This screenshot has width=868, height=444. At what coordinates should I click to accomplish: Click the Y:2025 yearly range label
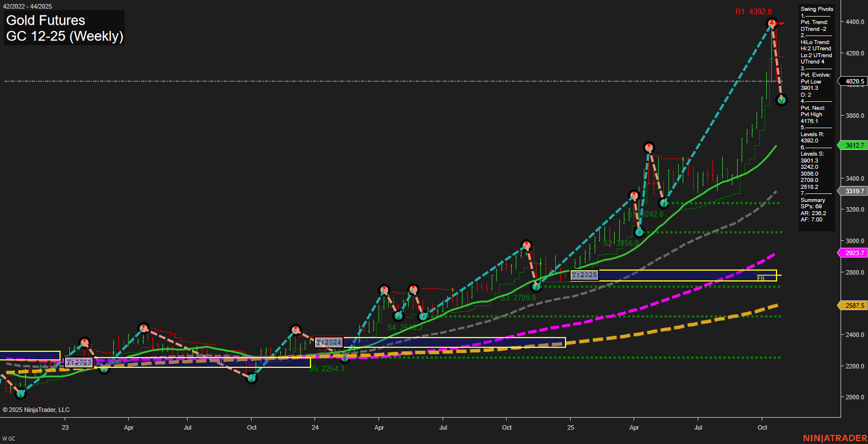[x=584, y=275]
